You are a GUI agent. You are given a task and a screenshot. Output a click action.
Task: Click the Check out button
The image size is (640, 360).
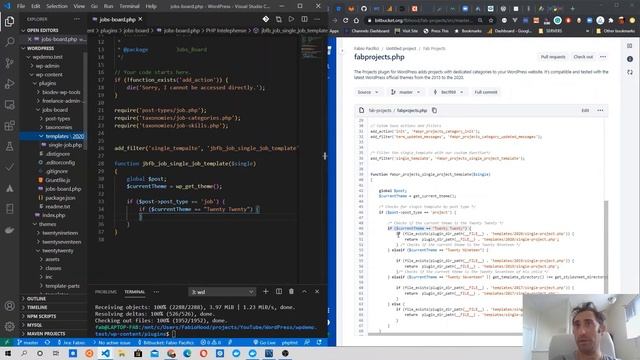(x=583, y=57)
